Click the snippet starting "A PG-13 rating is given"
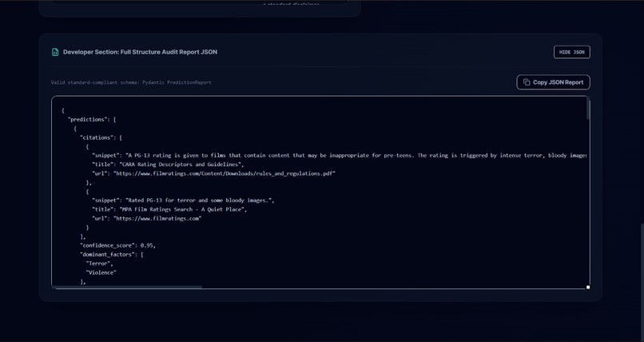The width and height of the screenshot is (644, 342). click(340, 156)
